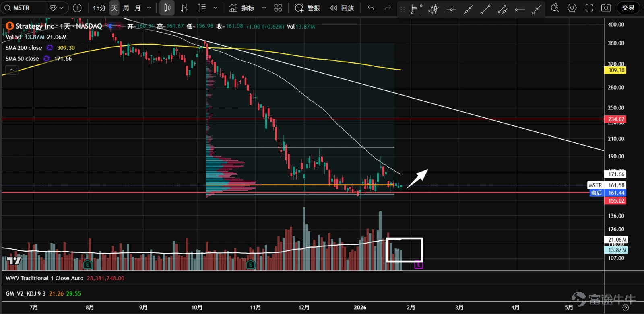
Task: Open the 指标 indicators menu
Action: 242,8
